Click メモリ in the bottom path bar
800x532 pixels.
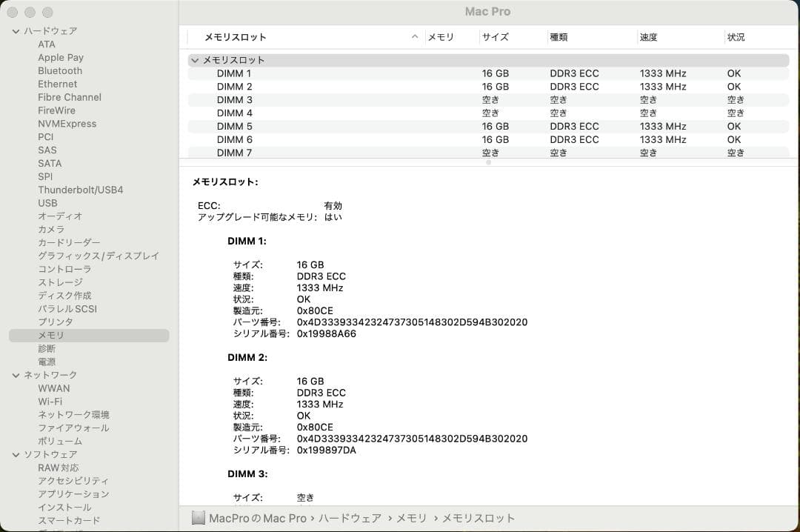411,518
